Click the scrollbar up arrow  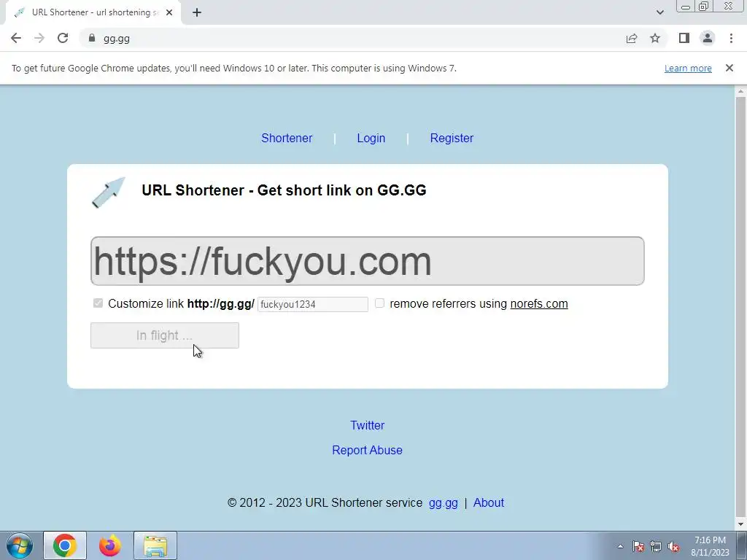[740, 91]
